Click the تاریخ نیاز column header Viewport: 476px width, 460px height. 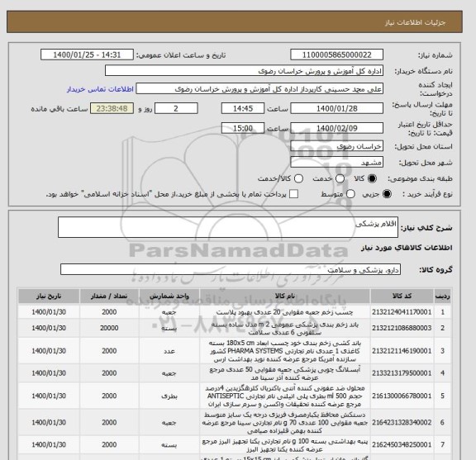coord(49,296)
